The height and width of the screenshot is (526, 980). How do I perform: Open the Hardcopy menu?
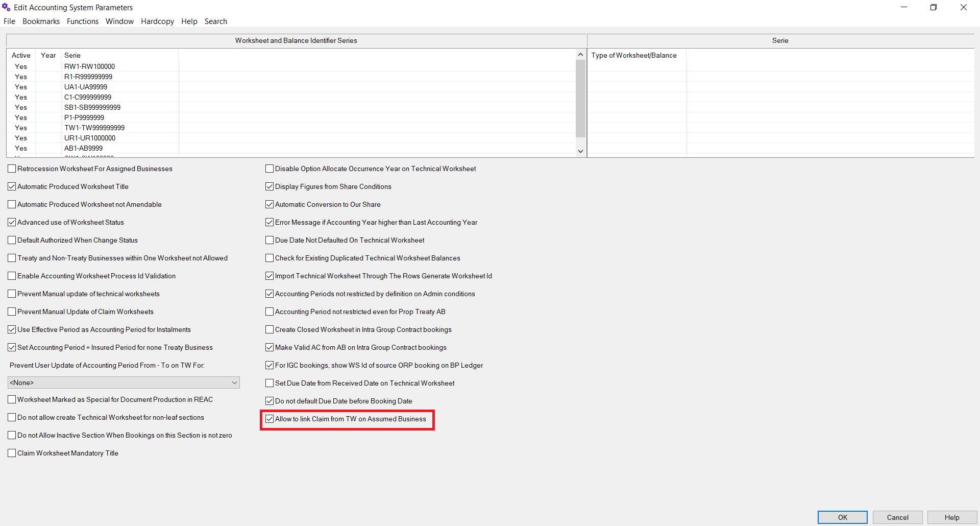(157, 21)
